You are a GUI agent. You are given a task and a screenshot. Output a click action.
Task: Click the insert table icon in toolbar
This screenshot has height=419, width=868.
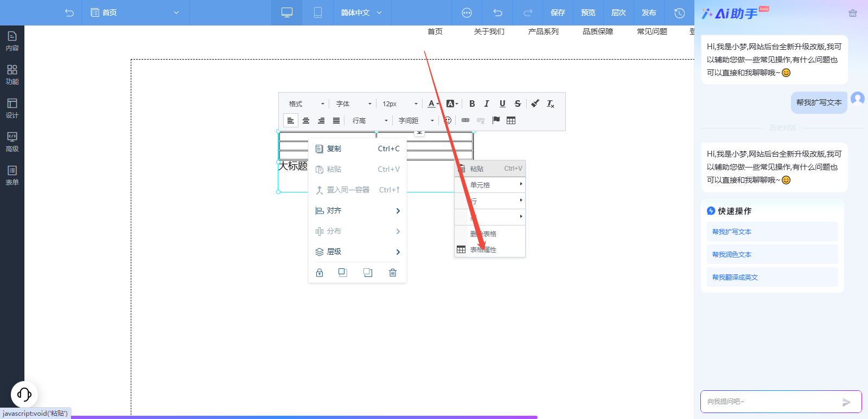coord(510,120)
